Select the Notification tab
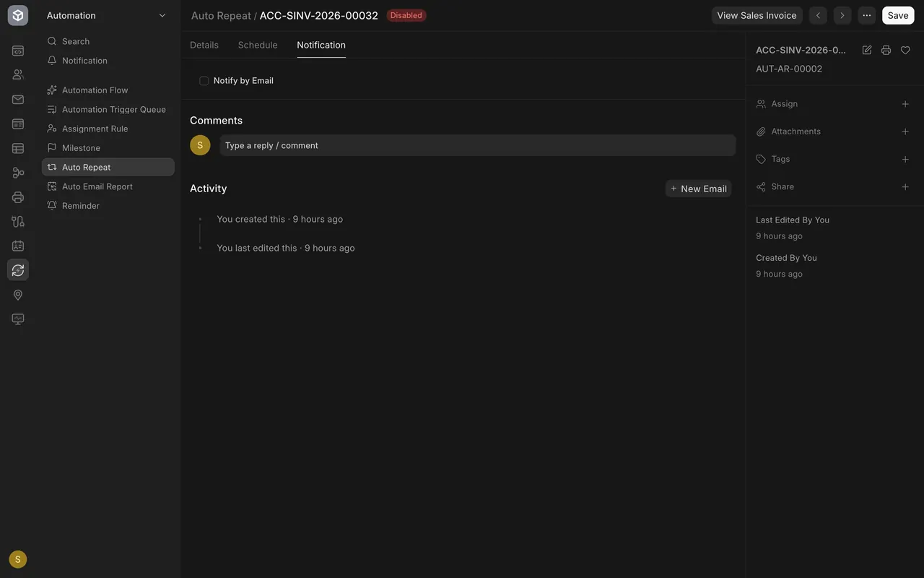Screen dimensions: 924x578 [x=321, y=45]
